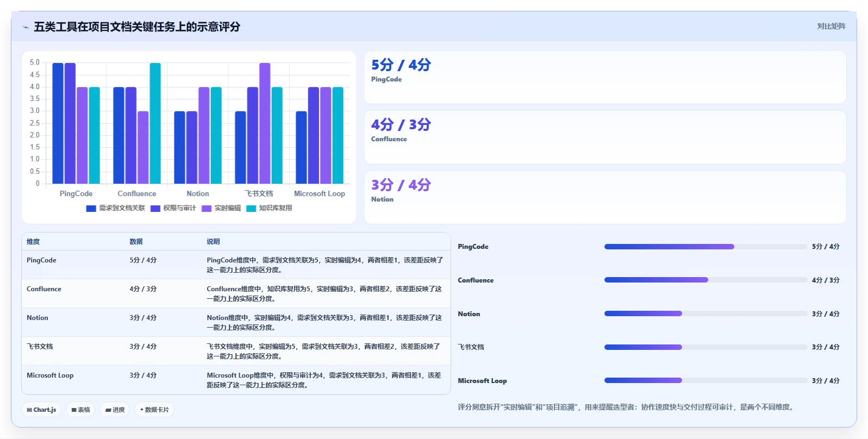Click the 实时编辑 legend color swatch
This screenshot has height=439, width=868.
click(x=207, y=208)
